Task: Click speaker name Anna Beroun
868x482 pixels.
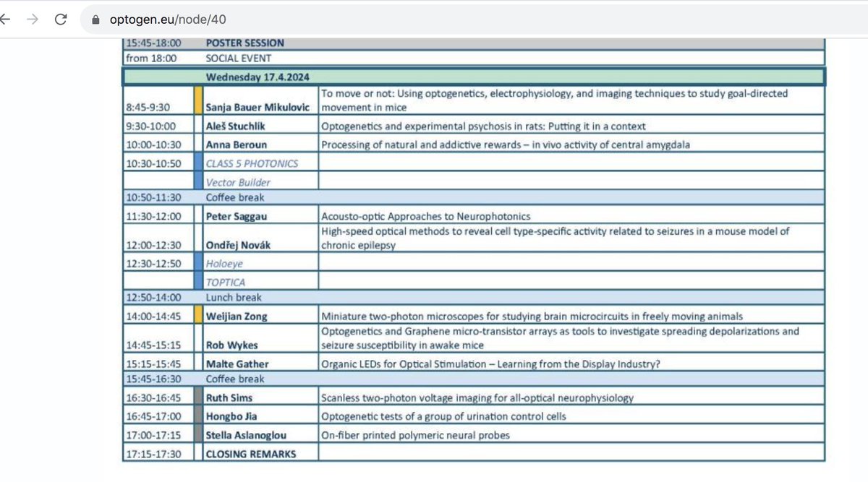Action: (x=235, y=145)
